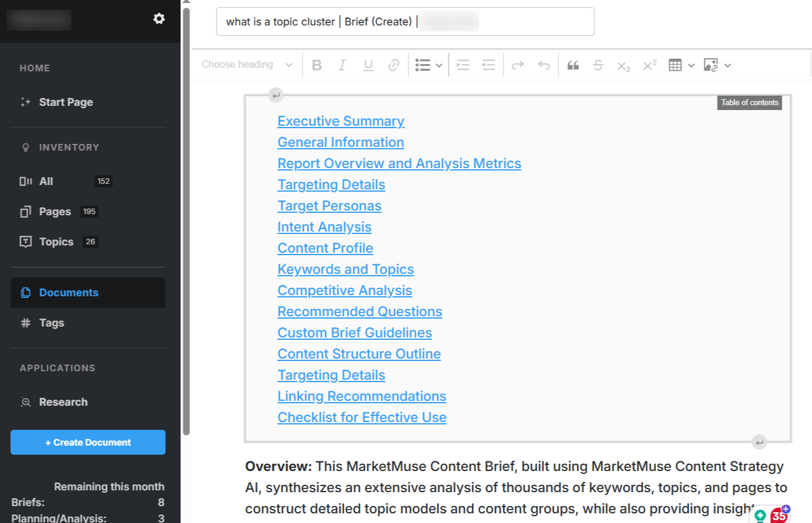Insert an image via the image icon
812x523 pixels.
pos(711,65)
